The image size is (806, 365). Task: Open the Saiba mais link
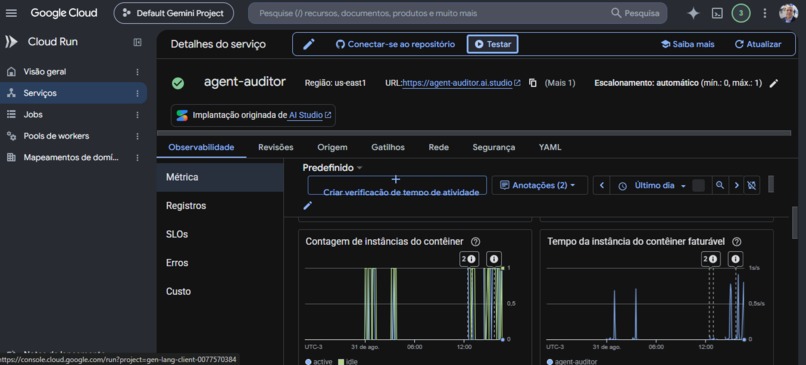(687, 44)
